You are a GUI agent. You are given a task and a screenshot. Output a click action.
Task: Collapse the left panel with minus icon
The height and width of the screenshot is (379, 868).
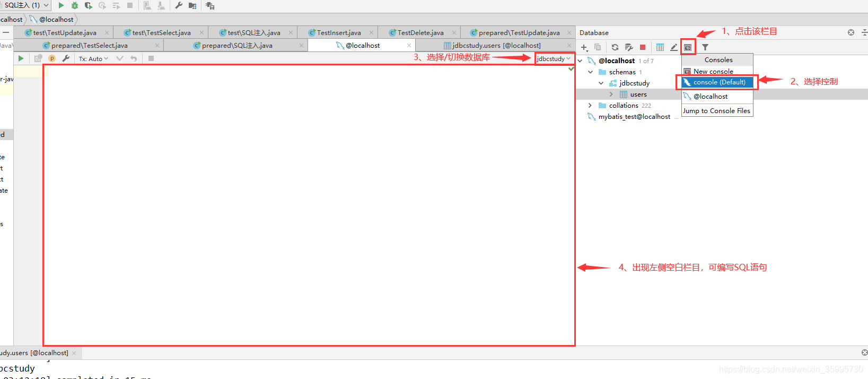click(6, 32)
